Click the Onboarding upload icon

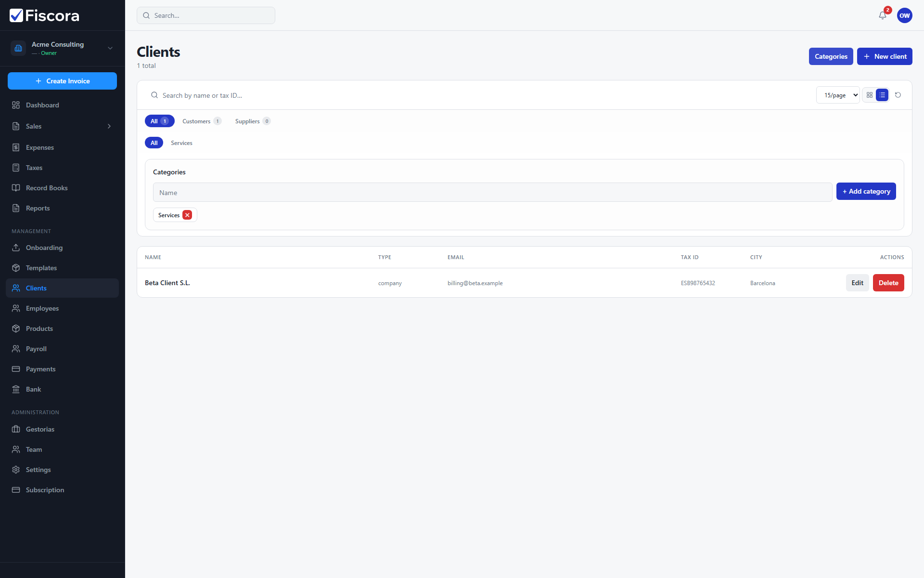pos(16,248)
